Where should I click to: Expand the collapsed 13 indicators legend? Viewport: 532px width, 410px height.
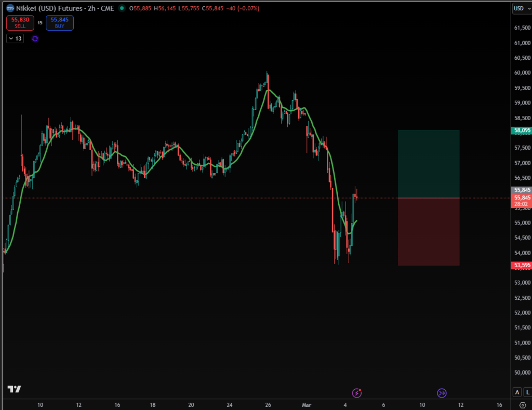[15, 38]
